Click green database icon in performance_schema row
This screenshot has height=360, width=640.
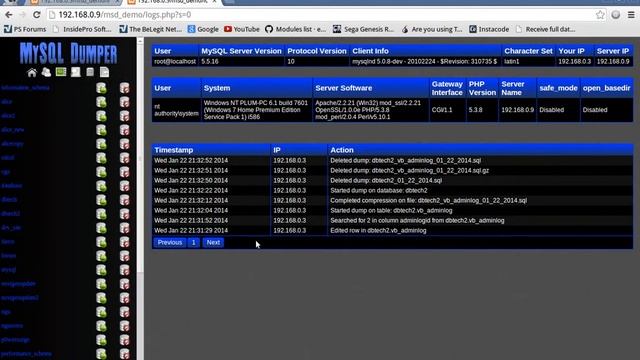coord(101,353)
